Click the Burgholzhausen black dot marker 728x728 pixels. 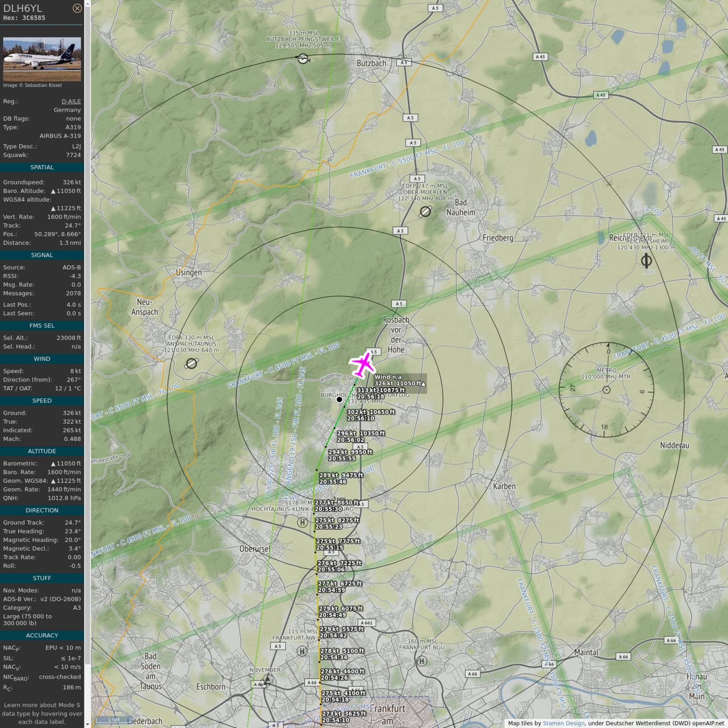click(x=339, y=399)
